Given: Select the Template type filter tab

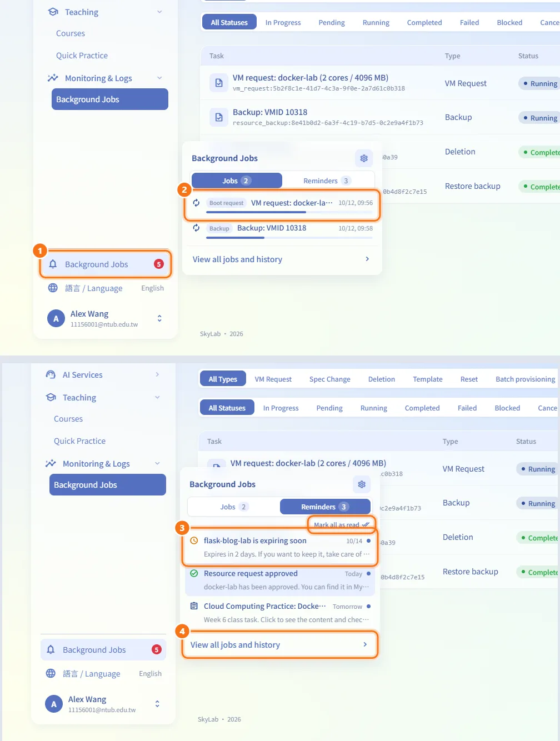Looking at the screenshot, I should tap(428, 379).
